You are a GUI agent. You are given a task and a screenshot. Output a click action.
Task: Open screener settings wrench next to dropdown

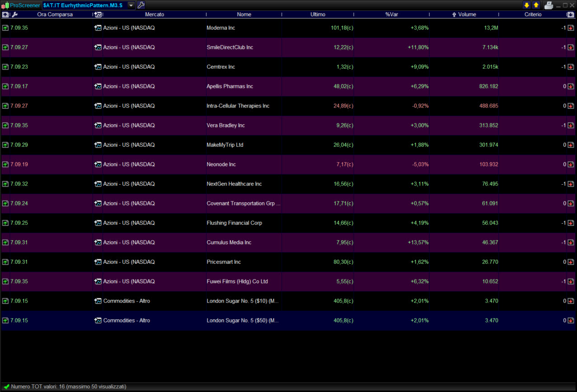coord(141,5)
